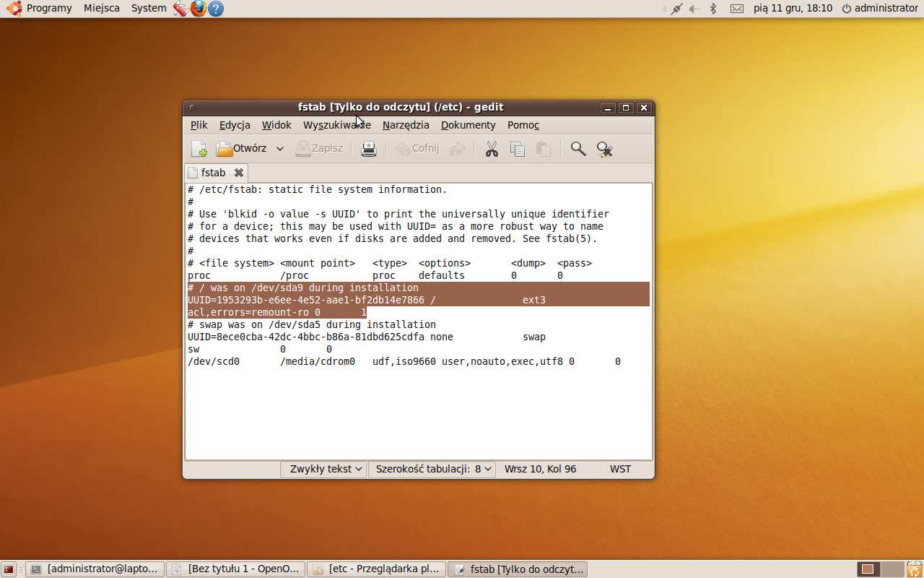This screenshot has width=924, height=578.
Task: Open the Widok menu
Action: (276, 125)
